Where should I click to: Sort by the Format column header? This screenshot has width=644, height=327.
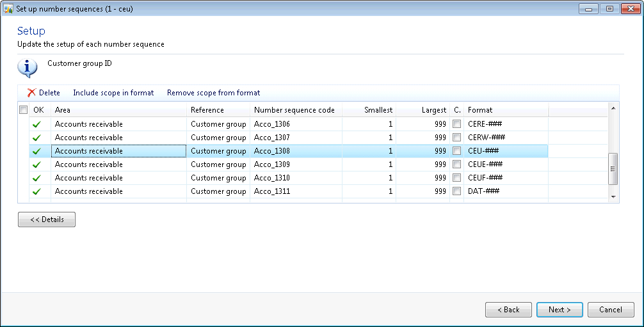click(x=506, y=110)
